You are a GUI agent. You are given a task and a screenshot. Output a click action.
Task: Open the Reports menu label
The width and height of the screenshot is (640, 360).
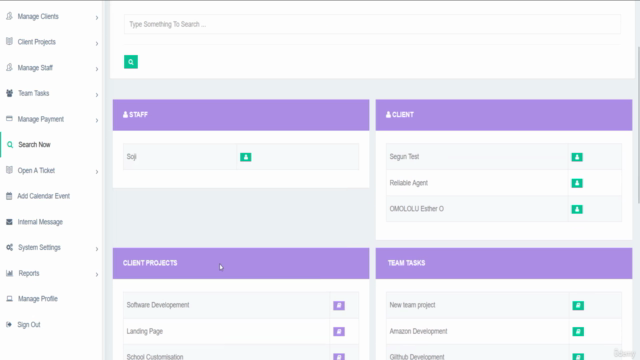point(29,273)
